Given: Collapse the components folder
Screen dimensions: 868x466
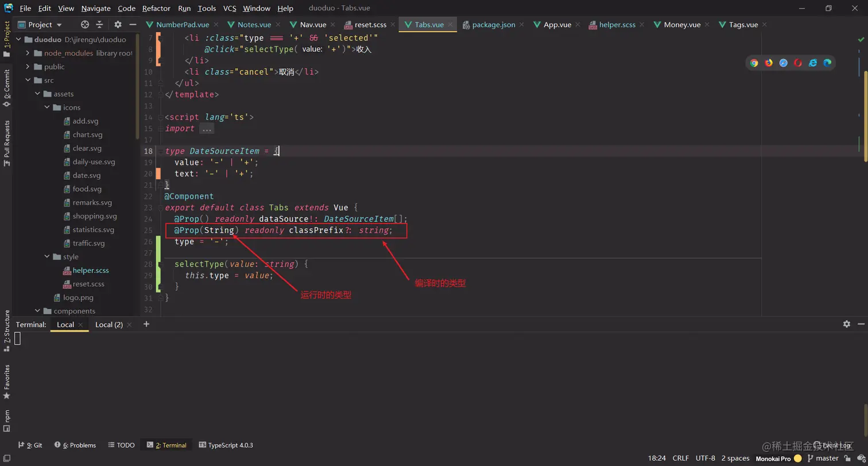Looking at the screenshot, I should (37, 311).
